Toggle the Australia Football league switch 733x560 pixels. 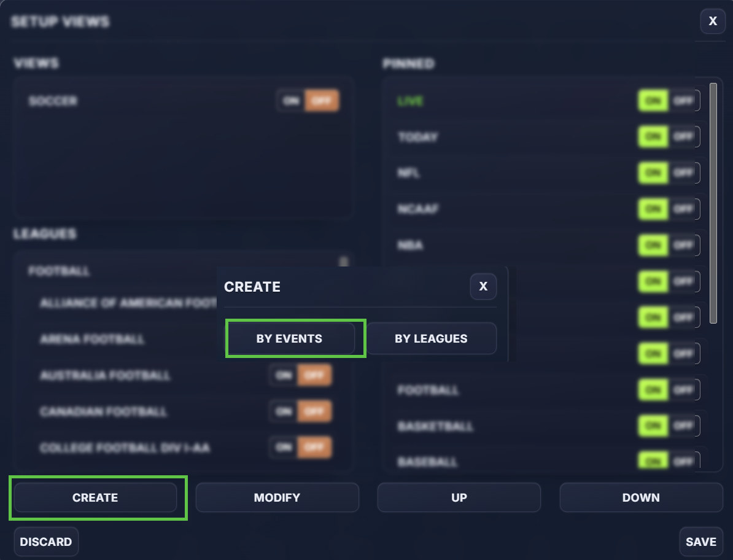tap(301, 375)
